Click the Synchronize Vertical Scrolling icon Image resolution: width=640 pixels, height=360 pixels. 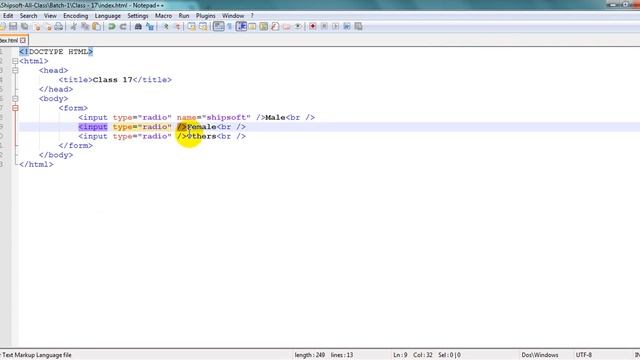191,27
